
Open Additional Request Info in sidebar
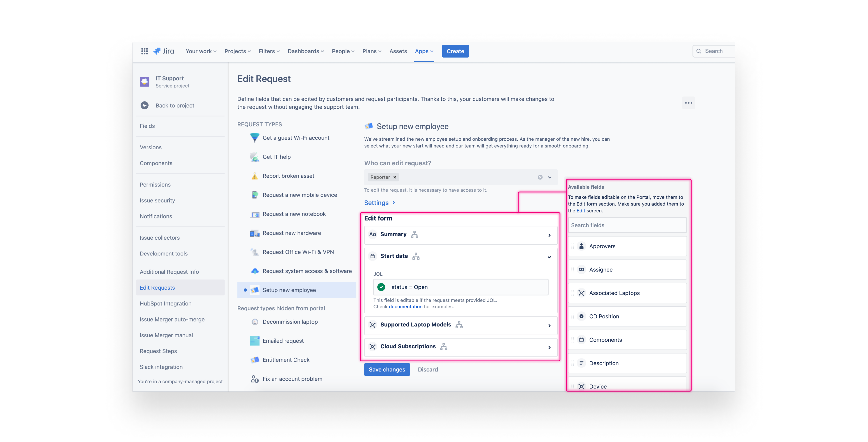(169, 272)
